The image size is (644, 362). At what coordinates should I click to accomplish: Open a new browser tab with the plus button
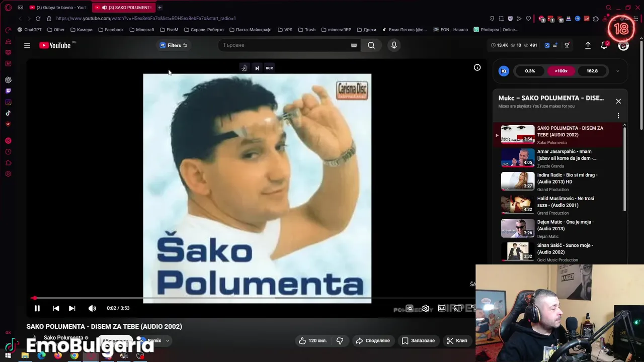pos(159,8)
